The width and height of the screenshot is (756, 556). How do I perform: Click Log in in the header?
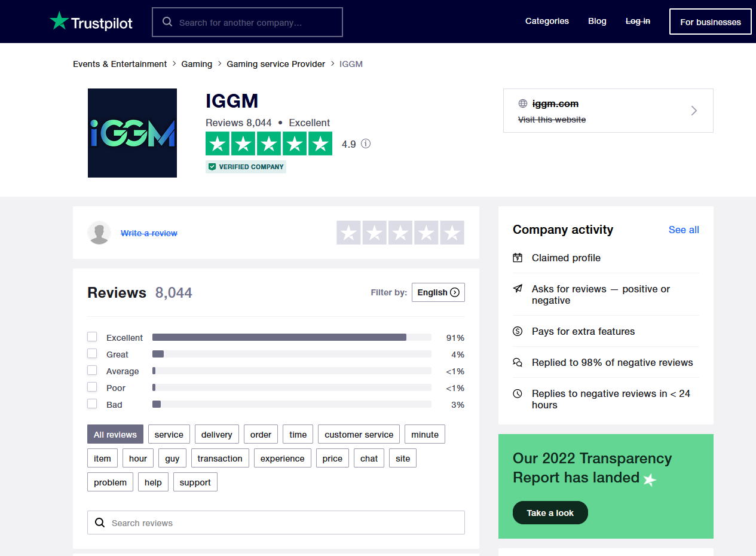click(638, 21)
